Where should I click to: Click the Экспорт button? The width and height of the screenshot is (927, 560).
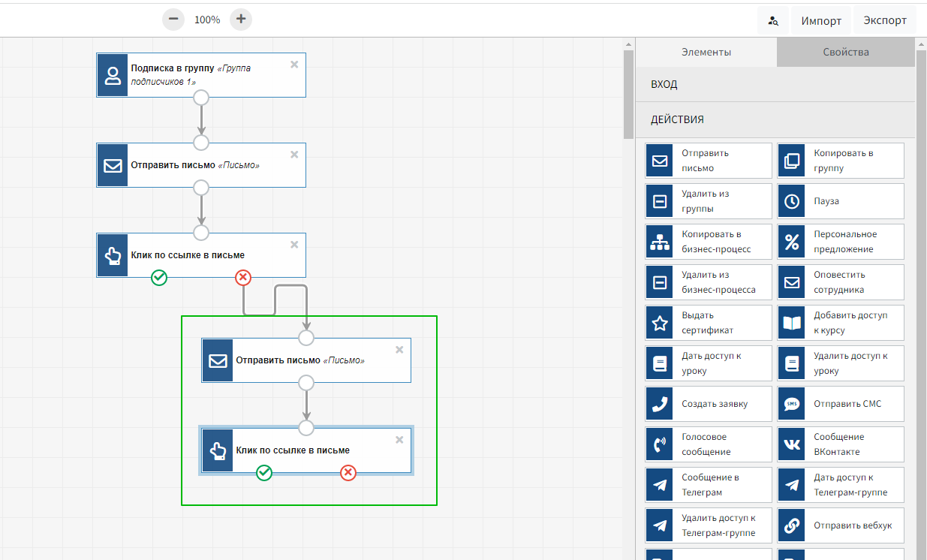coord(885,20)
